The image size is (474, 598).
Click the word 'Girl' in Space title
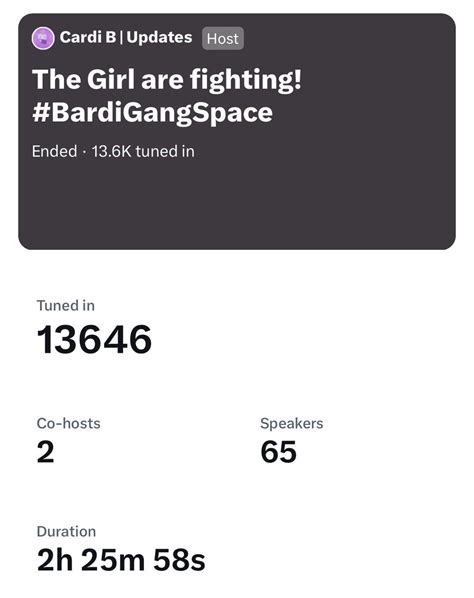tap(111, 79)
